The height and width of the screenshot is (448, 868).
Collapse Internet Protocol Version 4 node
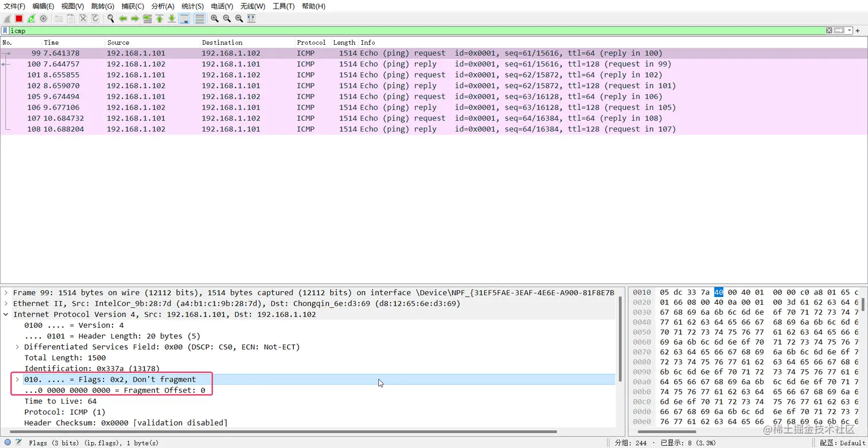(6, 314)
